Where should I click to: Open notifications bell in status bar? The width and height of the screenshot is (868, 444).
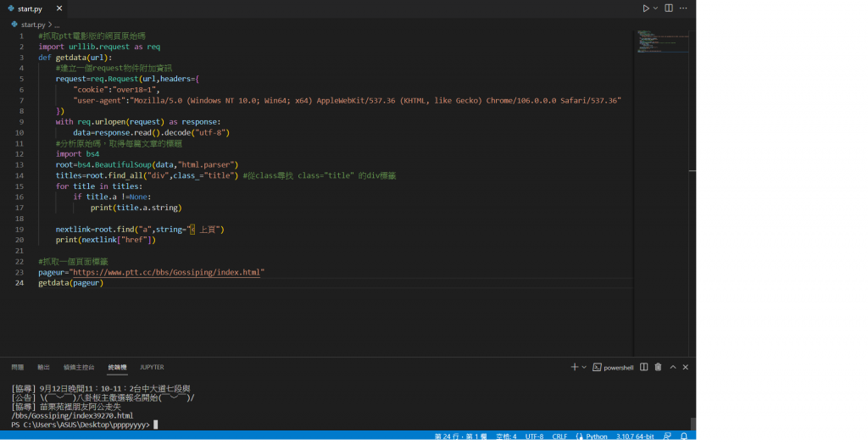(x=684, y=437)
